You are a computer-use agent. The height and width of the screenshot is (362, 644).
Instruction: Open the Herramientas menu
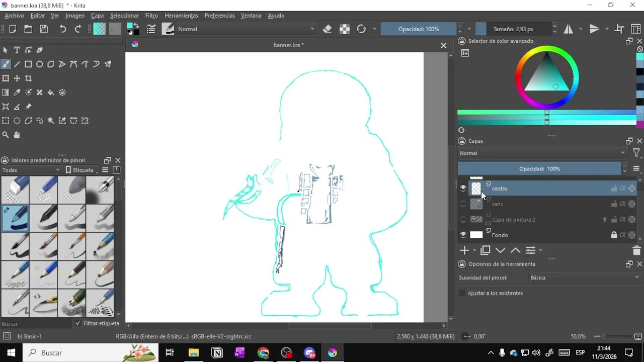(181, 16)
